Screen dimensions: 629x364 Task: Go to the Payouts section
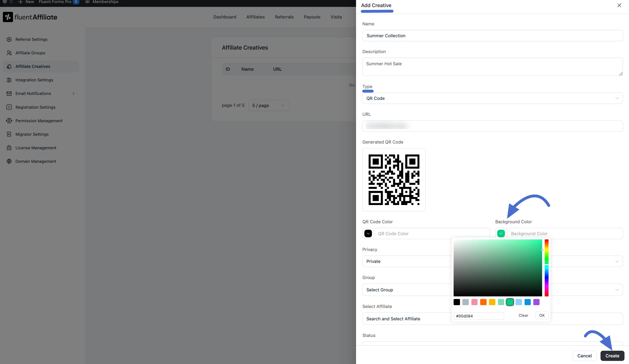(312, 17)
